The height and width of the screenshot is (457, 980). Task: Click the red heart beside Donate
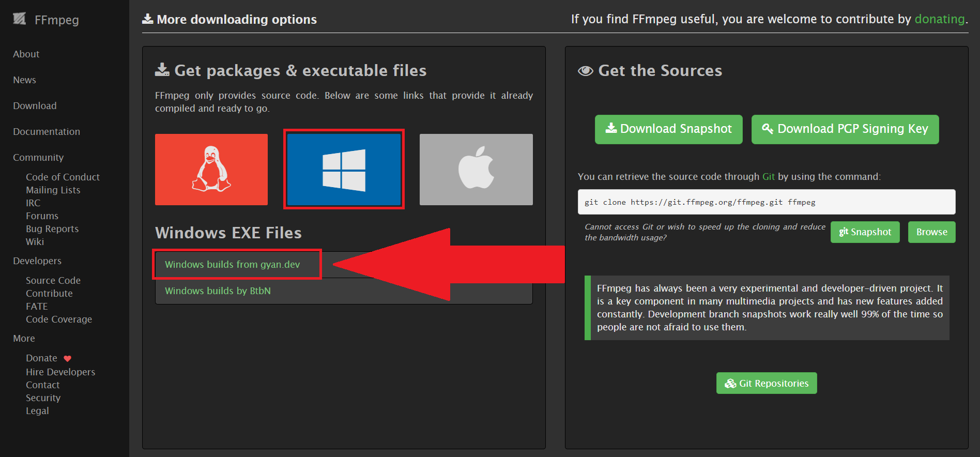pos(67,358)
